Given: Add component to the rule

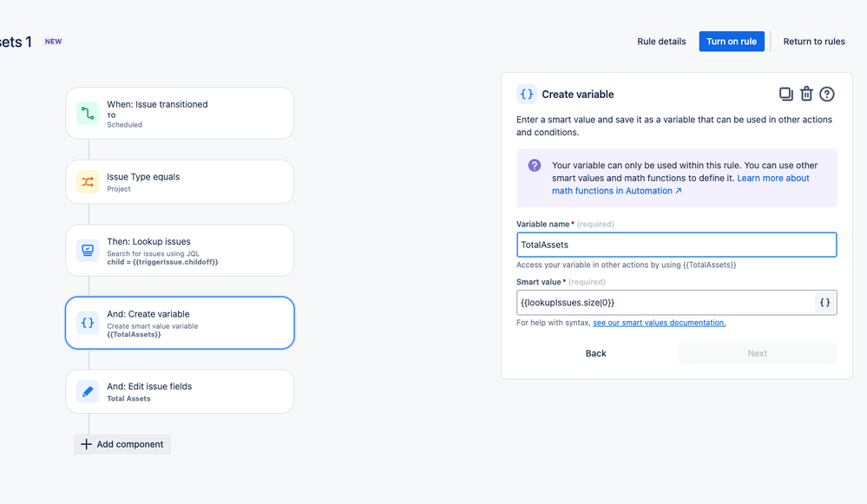Looking at the screenshot, I should 122,444.
